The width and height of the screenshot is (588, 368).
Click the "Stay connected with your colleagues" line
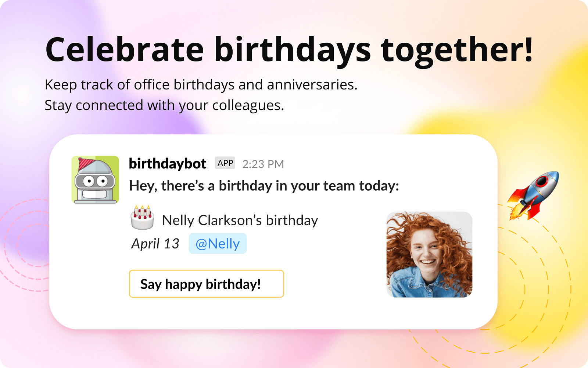click(x=164, y=106)
